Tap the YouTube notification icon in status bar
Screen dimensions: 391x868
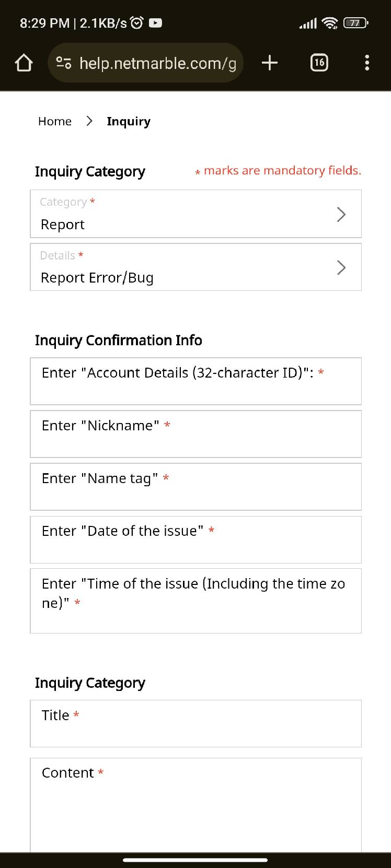(155, 23)
